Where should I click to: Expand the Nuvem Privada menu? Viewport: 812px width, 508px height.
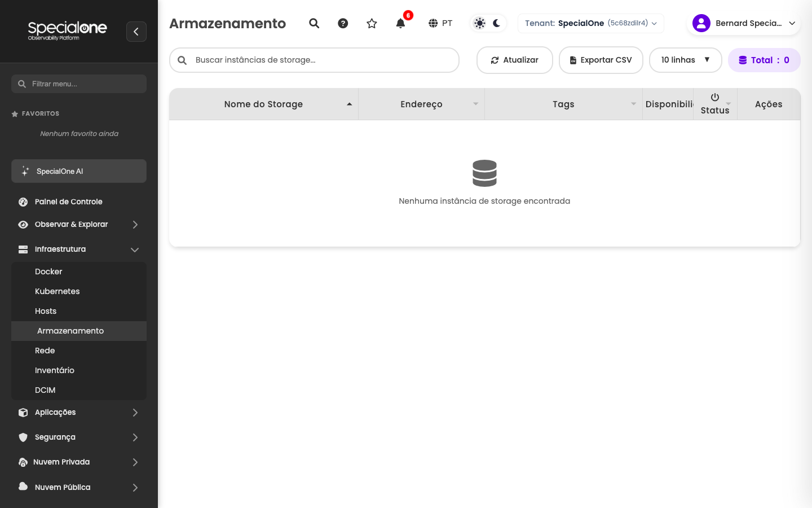(x=79, y=462)
